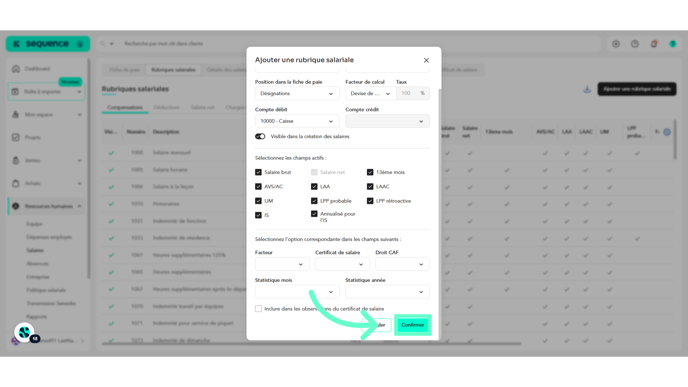Expand the Certificat de salaire dropdown
688x387 pixels.
click(342, 264)
